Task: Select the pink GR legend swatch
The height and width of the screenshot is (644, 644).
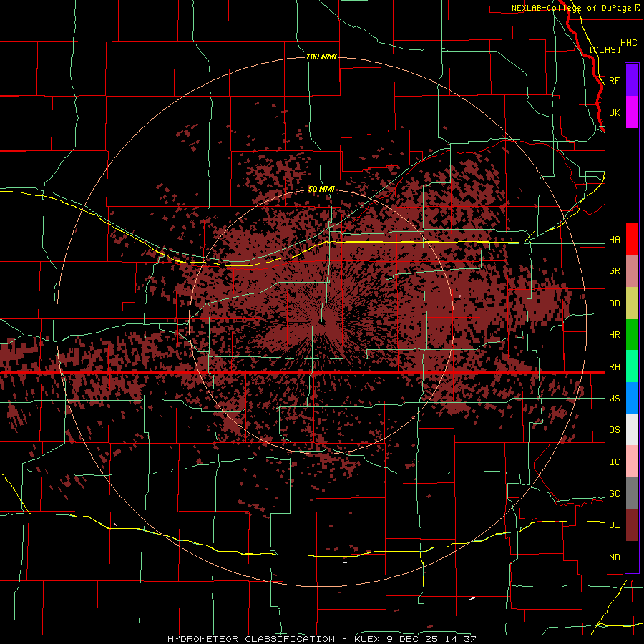Action: pyautogui.click(x=632, y=271)
